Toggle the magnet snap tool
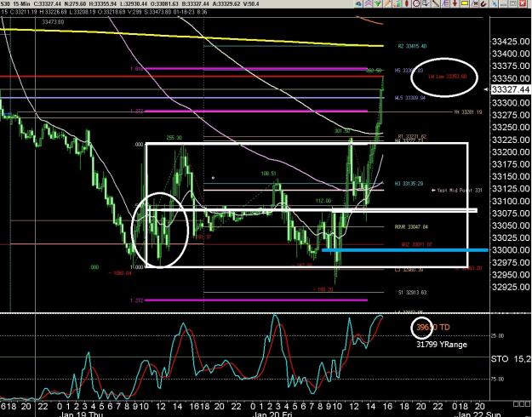The height and width of the screenshot is (417, 532). [483, 3]
